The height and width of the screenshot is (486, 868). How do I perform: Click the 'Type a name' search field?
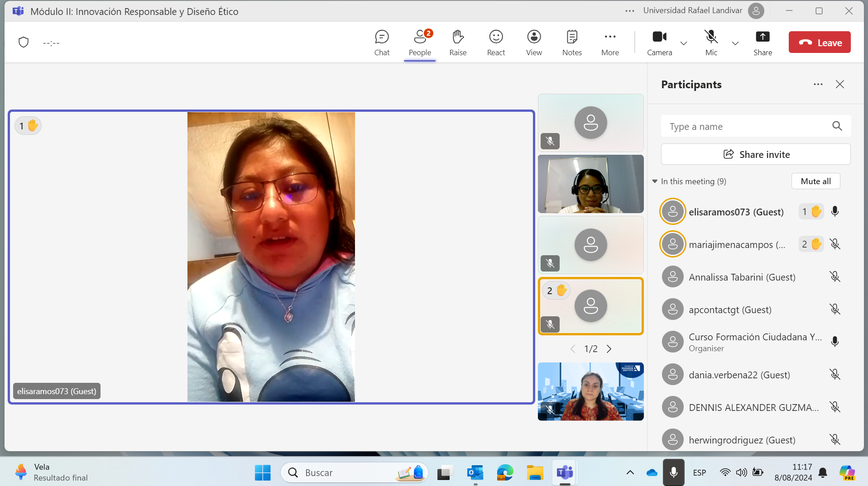coord(747,127)
